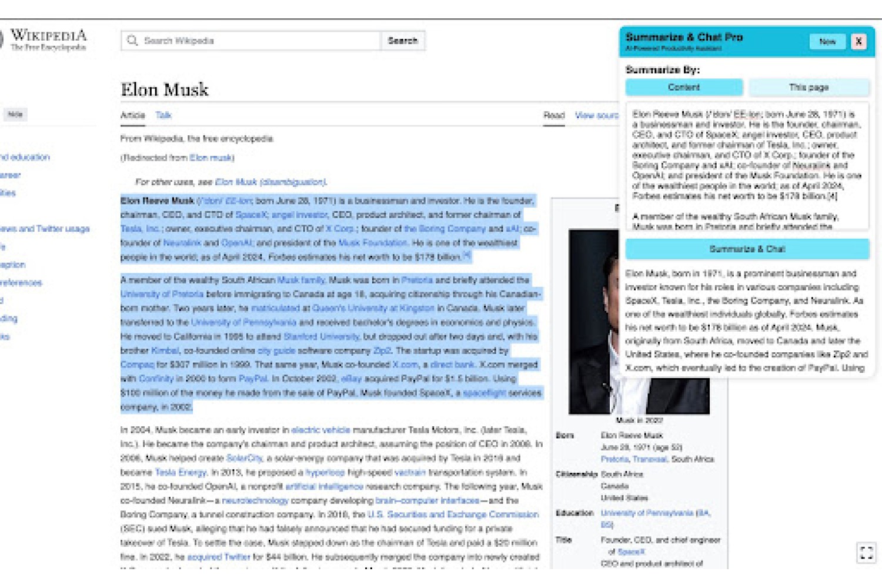Open the Tesla Energy link
882x588 pixels.
tap(181, 472)
